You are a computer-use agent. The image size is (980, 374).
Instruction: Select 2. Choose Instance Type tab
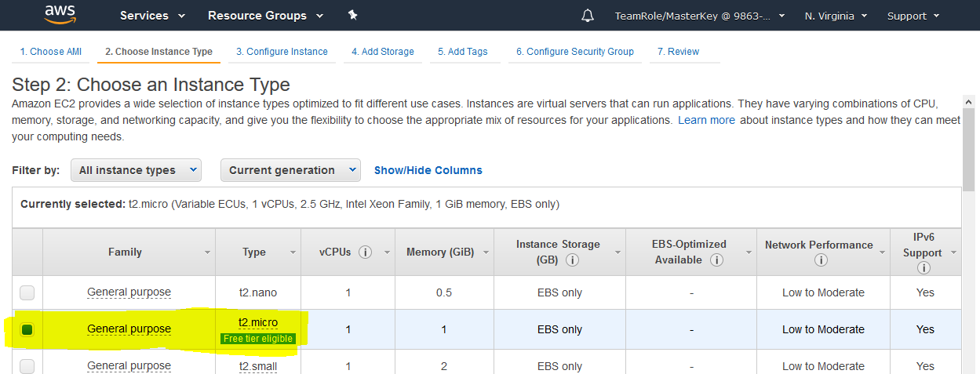click(x=158, y=52)
